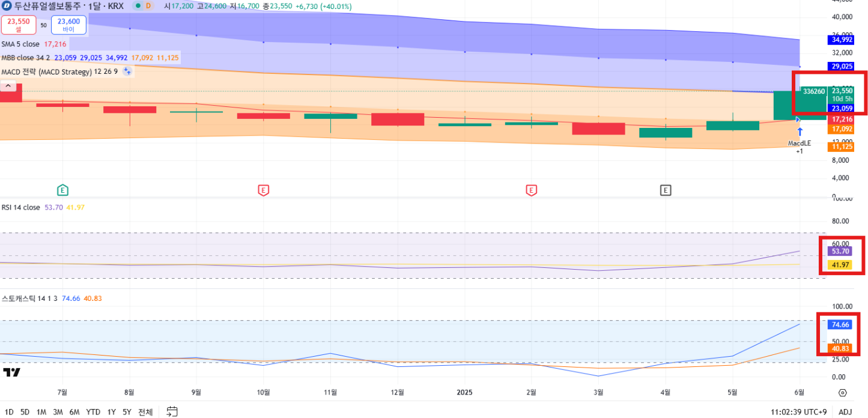Click the green market status dot
The height and width of the screenshot is (418, 868).
point(138,6)
